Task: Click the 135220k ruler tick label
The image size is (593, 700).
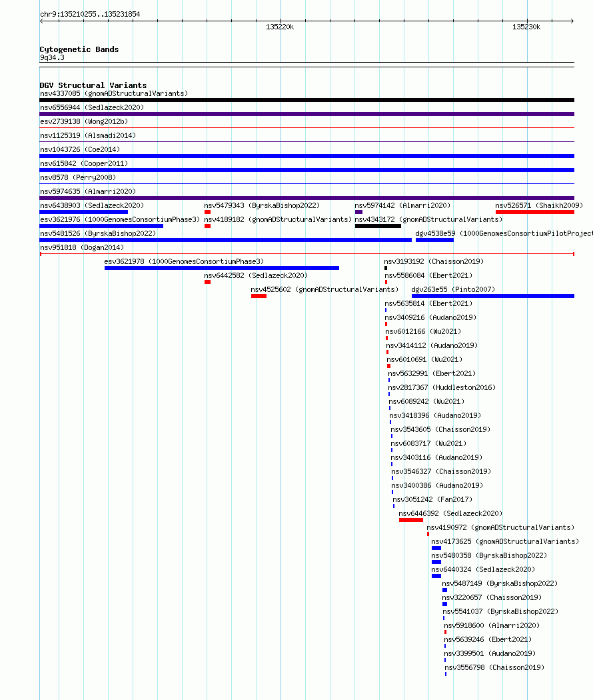Action: (x=280, y=27)
